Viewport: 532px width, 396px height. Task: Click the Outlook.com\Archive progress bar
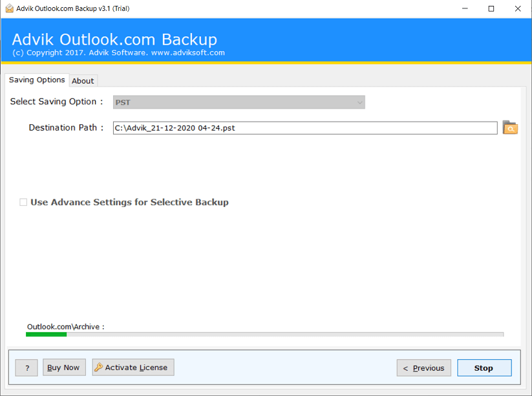[264, 335]
